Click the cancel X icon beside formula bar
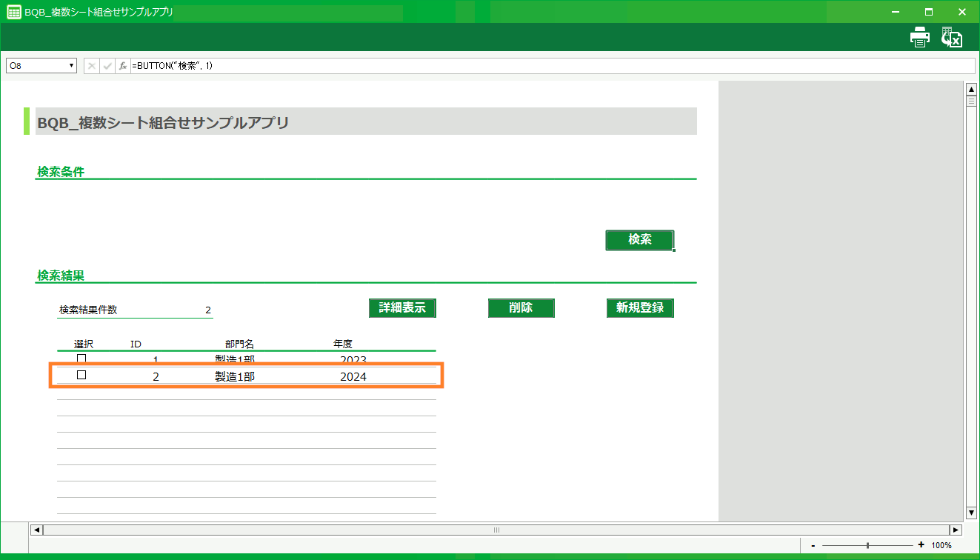This screenshot has height=560, width=980. [x=92, y=66]
